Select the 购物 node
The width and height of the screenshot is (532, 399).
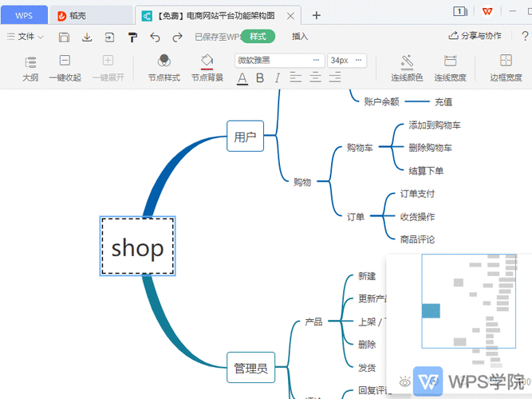(302, 182)
